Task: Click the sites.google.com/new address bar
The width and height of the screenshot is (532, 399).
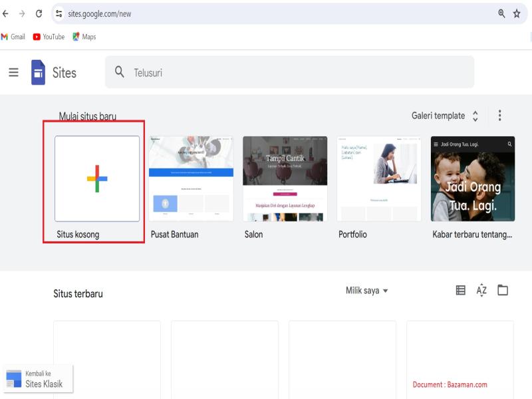Action: (289, 13)
